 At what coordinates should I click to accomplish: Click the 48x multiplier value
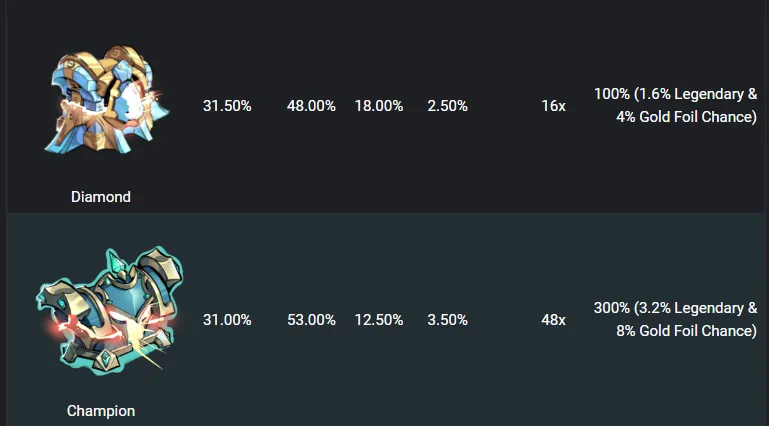point(553,320)
